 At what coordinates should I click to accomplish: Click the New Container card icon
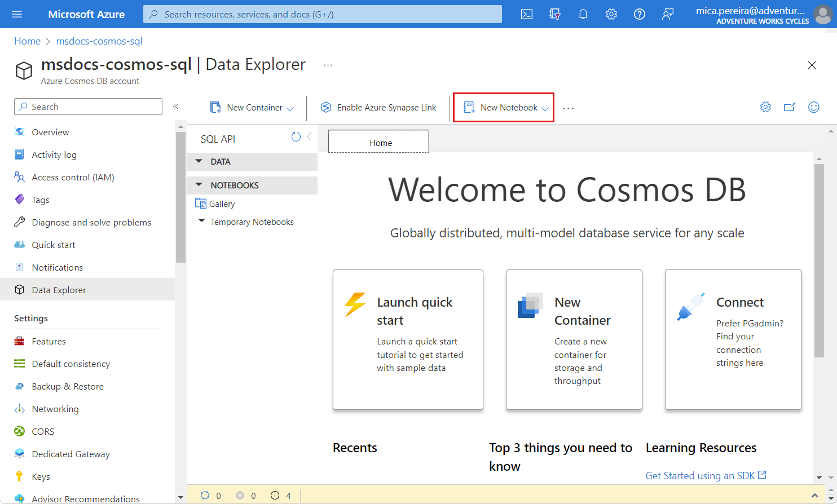pos(530,306)
